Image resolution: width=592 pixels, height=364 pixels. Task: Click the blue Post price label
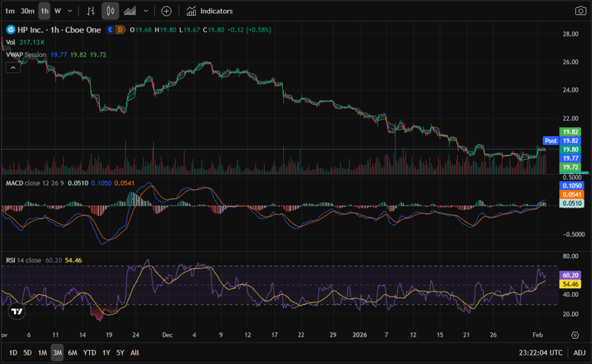coord(551,140)
